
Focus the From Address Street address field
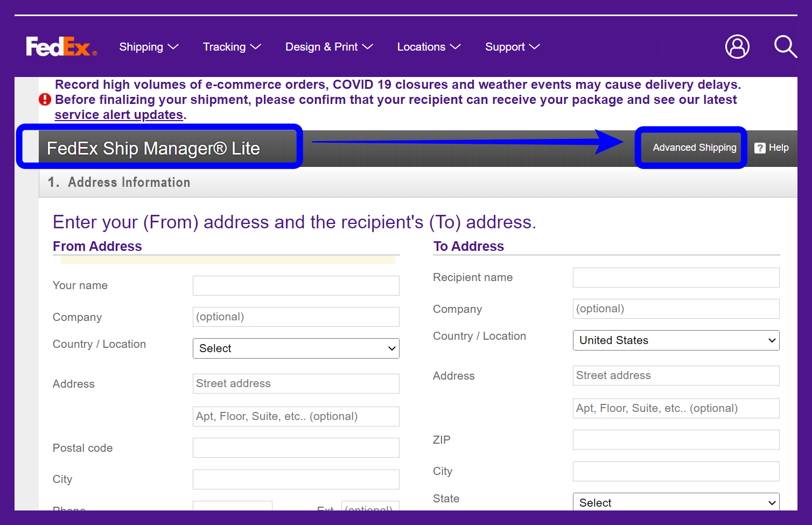click(x=296, y=383)
